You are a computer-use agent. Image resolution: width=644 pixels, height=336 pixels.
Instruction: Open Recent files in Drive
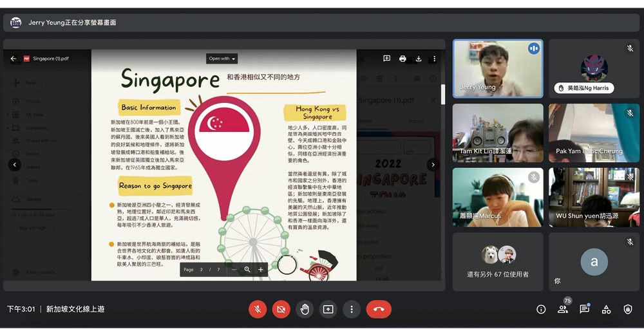[x=33, y=154]
